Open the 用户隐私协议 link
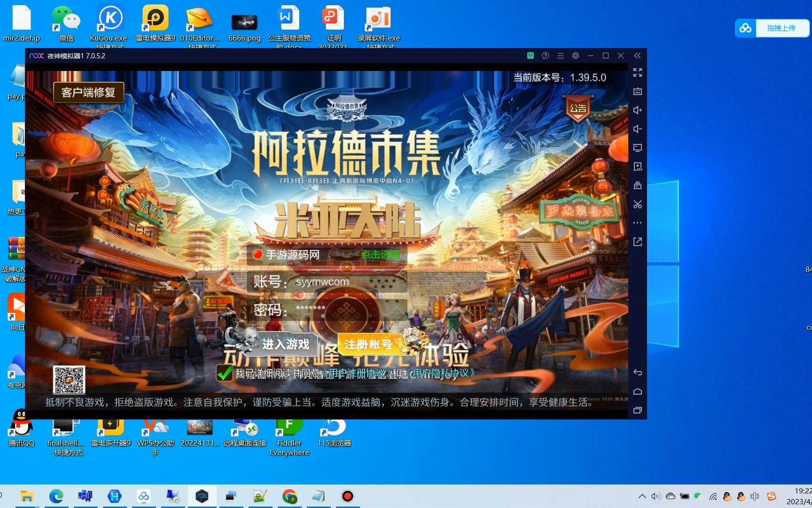The height and width of the screenshot is (508, 812). (x=440, y=373)
